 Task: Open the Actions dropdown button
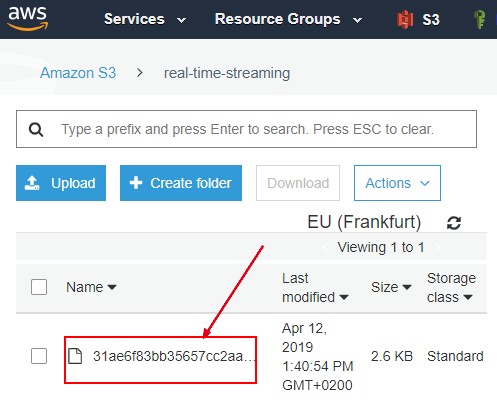point(397,183)
